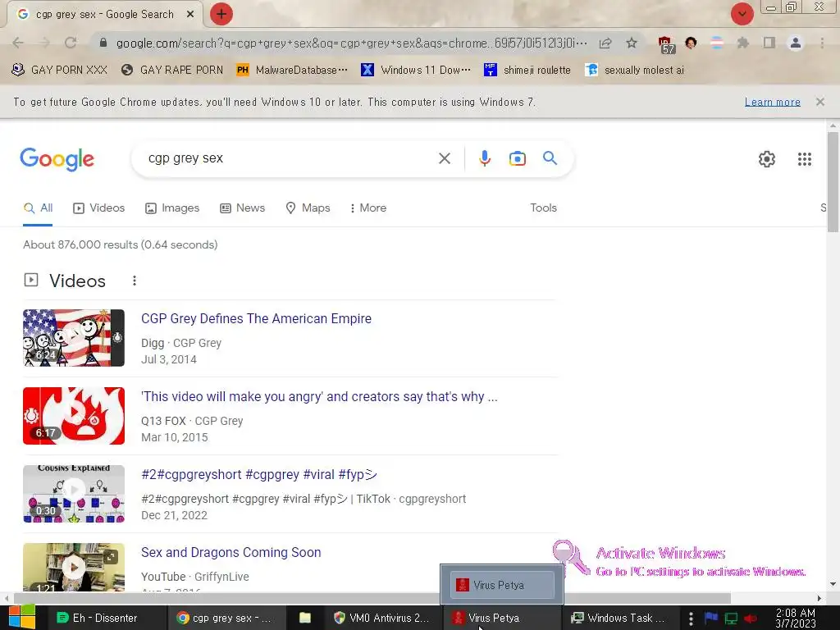Play the American Empire video thumbnail
840x630 pixels.
tap(74, 338)
